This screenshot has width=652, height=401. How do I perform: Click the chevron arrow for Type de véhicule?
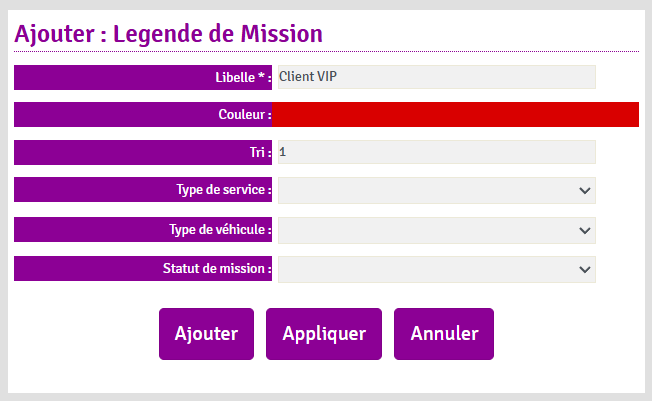pos(585,230)
